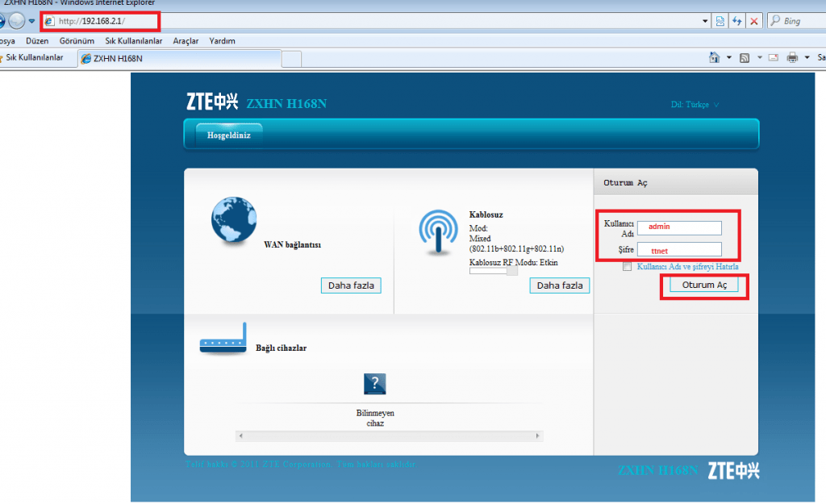The width and height of the screenshot is (826, 504).
Task: Click the Oturum Aç login button
Action: tap(703, 285)
